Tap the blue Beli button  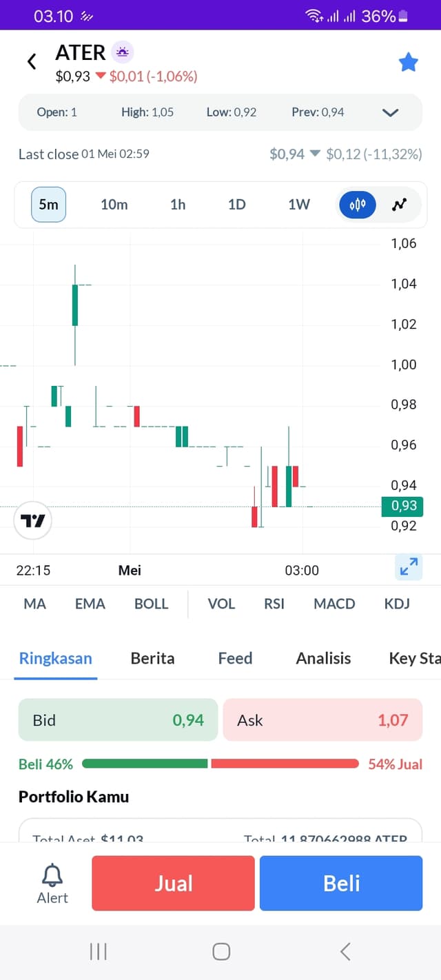pos(341,884)
